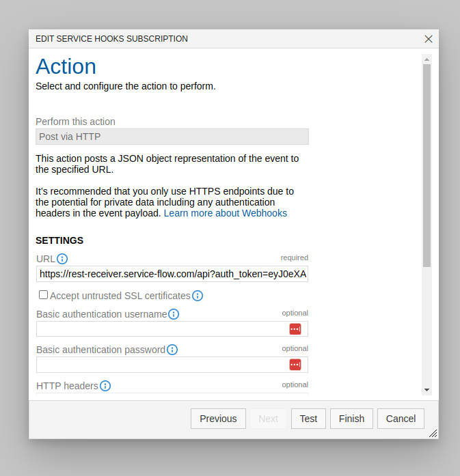Screen dimensions: 460x476
Task: Open info tooltip for Basic authentication password
Action: tap(172, 350)
